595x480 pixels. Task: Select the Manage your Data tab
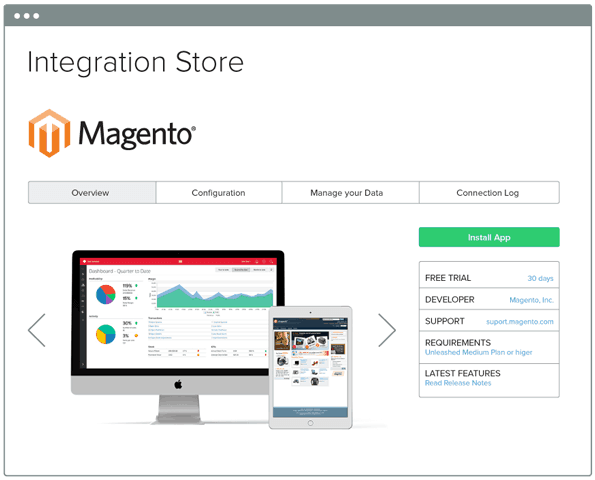350,192
